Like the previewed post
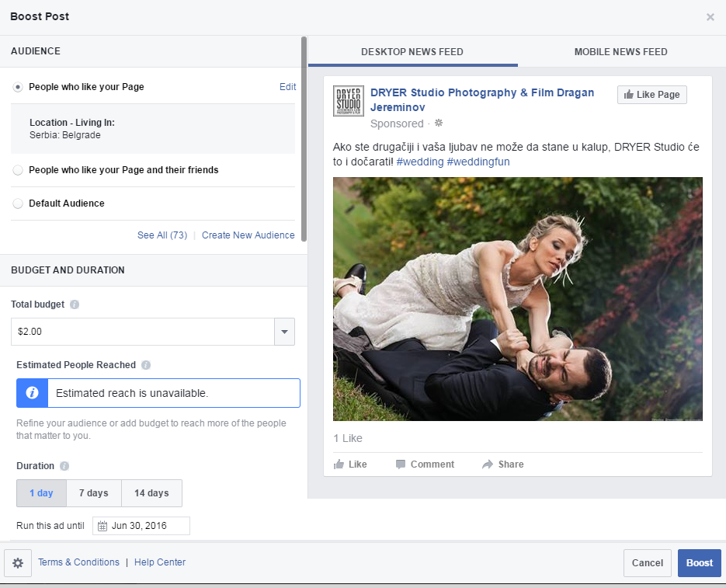The image size is (726, 588). (x=350, y=464)
